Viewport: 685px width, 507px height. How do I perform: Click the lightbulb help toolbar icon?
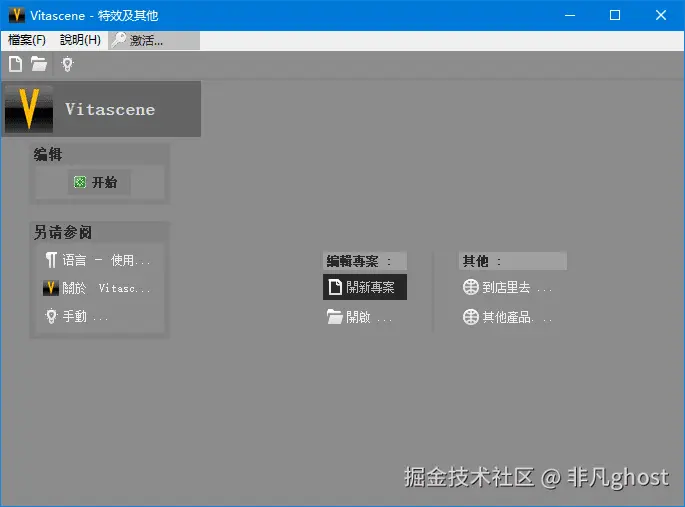pos(67,64)
